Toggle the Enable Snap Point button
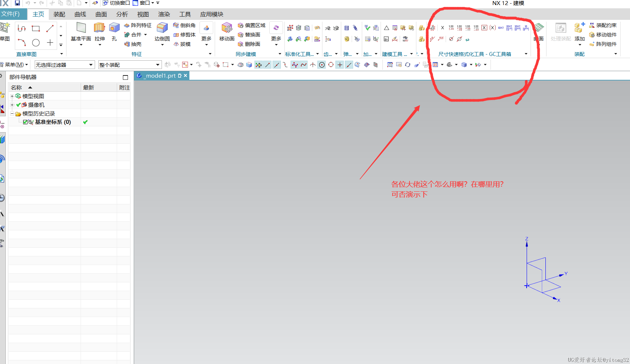This screenshot has width=630, height=364. pyautogui.click(x=258, y=65)
